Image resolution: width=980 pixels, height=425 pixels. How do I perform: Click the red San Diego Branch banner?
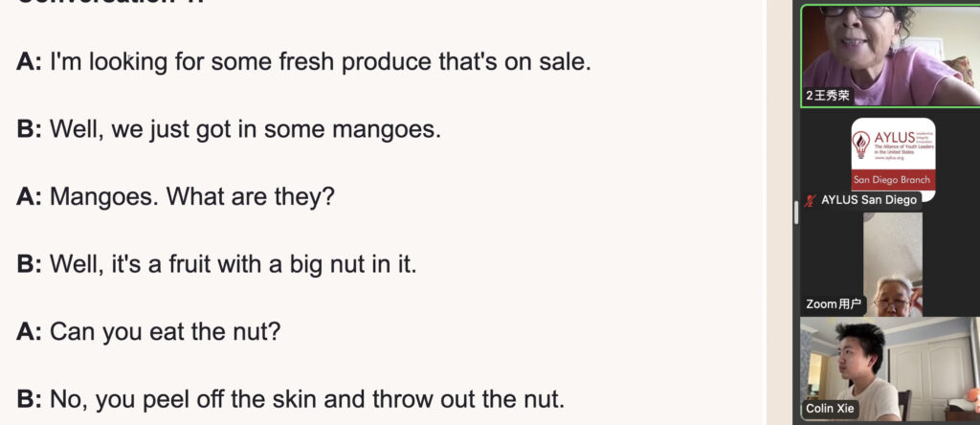(892, 180)
